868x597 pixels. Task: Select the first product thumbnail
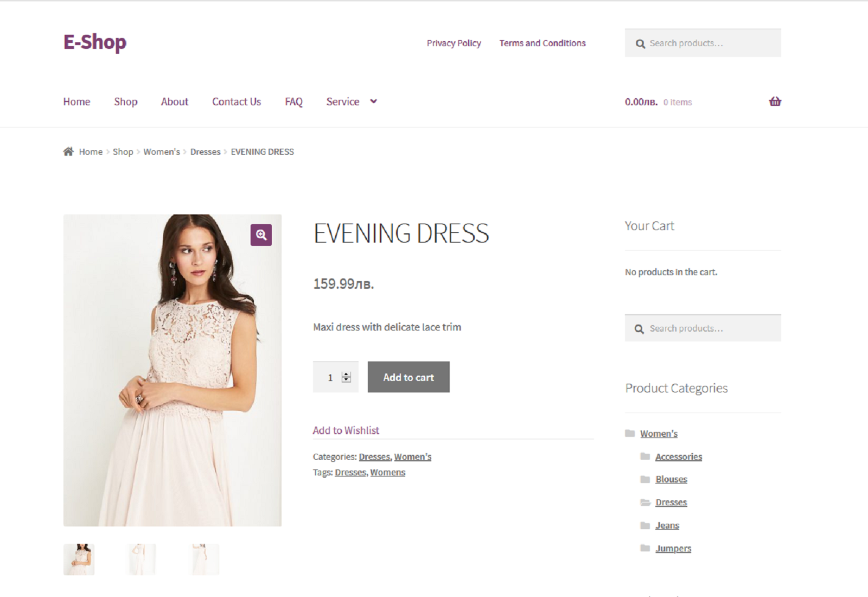click(x=79, y=559)
